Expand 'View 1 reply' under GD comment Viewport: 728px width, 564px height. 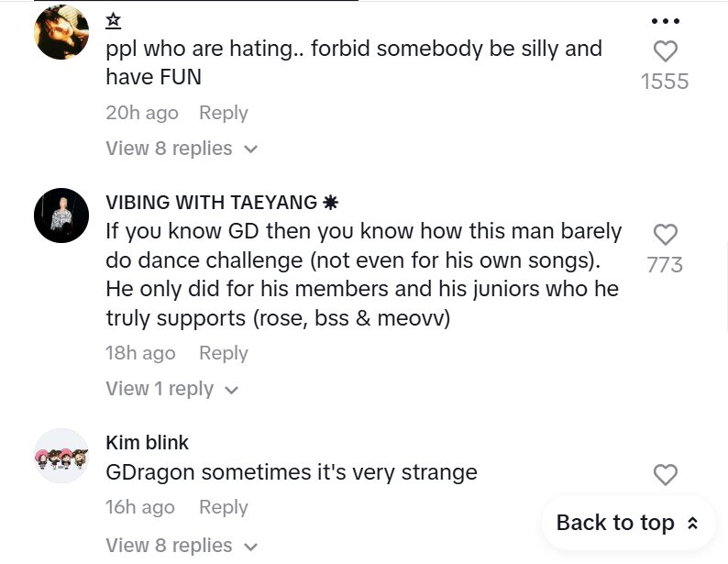tap(171, 389)
